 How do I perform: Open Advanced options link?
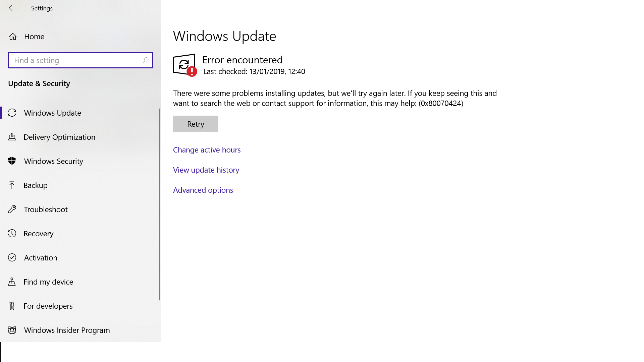coord(203,190)
